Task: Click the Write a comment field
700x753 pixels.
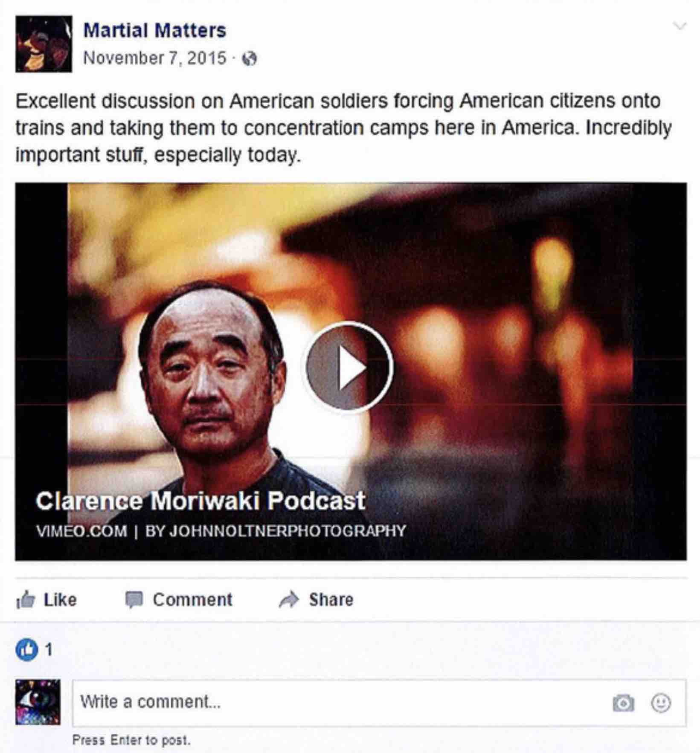Action: pyautogui.click(x=379, y=703)
